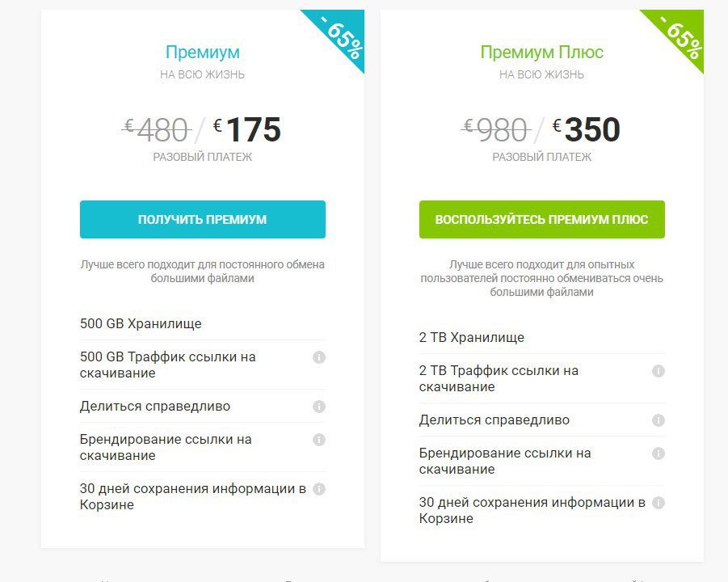Open Премиум 'Брендирование ссылки' info icon
The height and width of the screenshot is (582, 728).
point(319,440)
